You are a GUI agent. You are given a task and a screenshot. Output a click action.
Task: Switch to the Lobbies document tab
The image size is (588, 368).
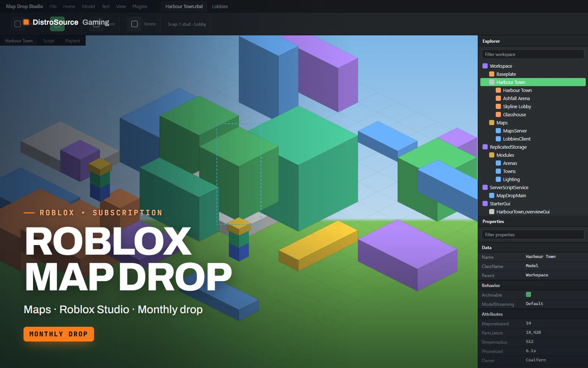tap(220, 6)
